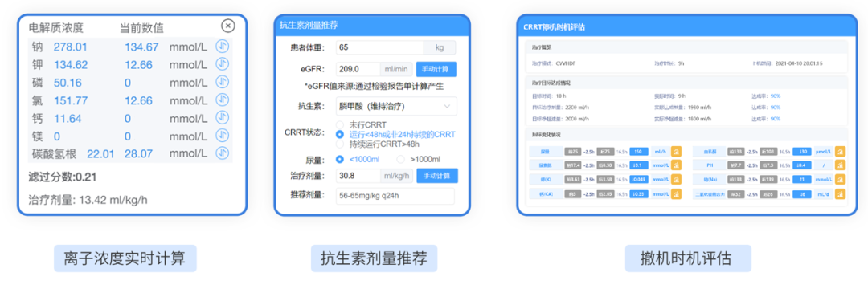Viewport: 868px width, 293px height.
Task: Click the 钙 concentration value 11.64
Action: (68, 118)
